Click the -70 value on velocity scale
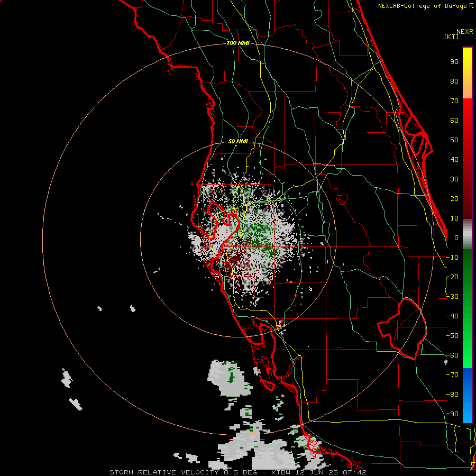The width and height of the screenshot is (476, 476). click(x=452, y=375)
